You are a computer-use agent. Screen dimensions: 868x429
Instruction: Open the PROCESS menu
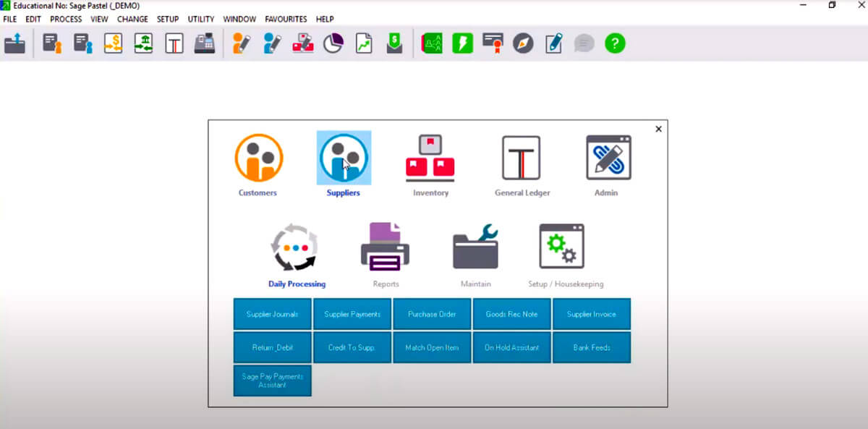(66, 19)
